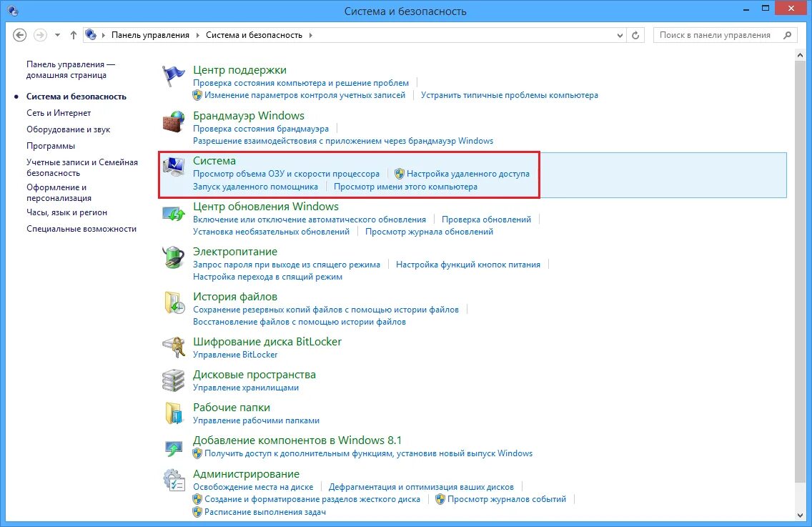Go to Панель управления домашняя страница
The image size is (812, 527).
[x=71, y=69]
